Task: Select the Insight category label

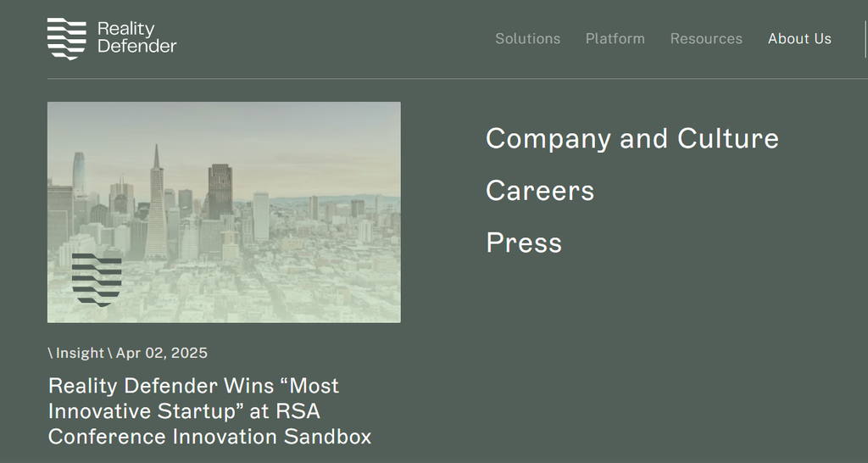Action: pyautogui.click(x=80, y=353)
